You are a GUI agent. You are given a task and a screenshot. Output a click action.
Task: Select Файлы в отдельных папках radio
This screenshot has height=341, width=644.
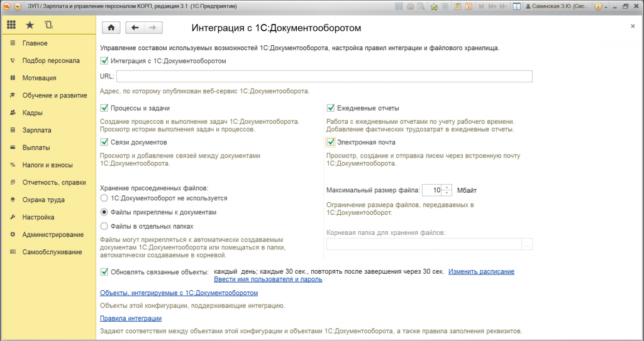[104, 226]
